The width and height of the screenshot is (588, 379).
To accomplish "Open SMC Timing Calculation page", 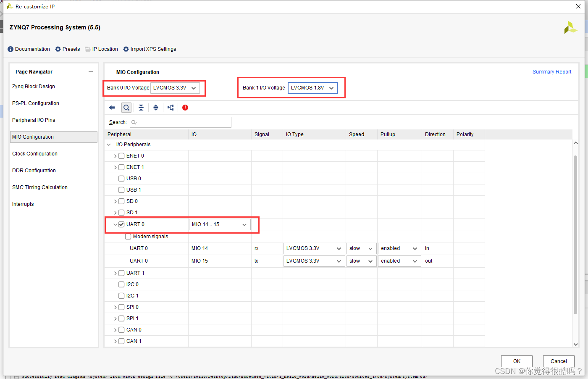I will (40, 187).
